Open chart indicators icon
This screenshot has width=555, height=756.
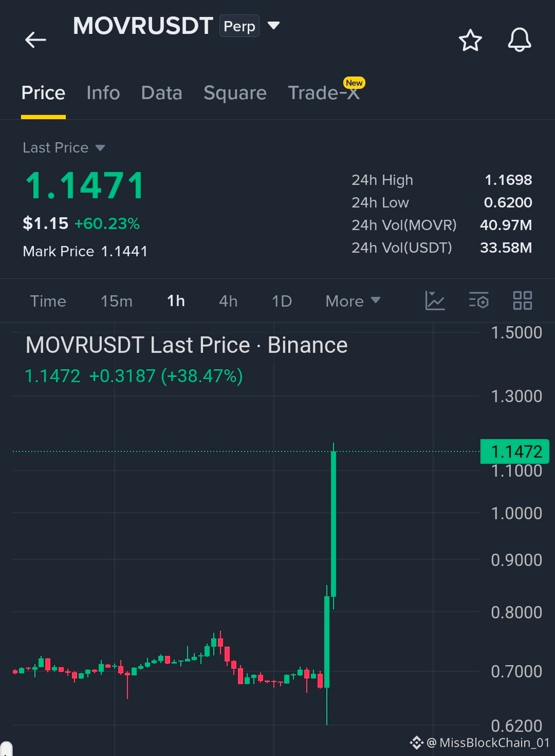[x=435, y=300]
